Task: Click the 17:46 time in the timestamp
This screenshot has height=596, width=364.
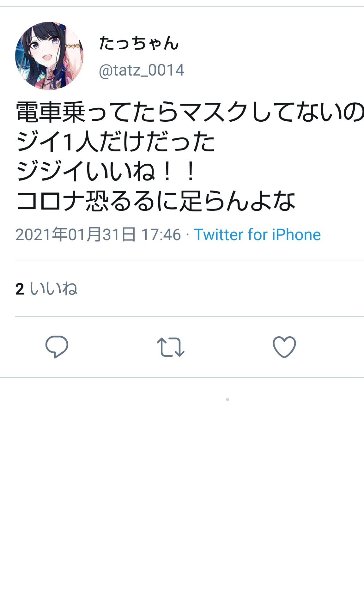Action: 161,235
